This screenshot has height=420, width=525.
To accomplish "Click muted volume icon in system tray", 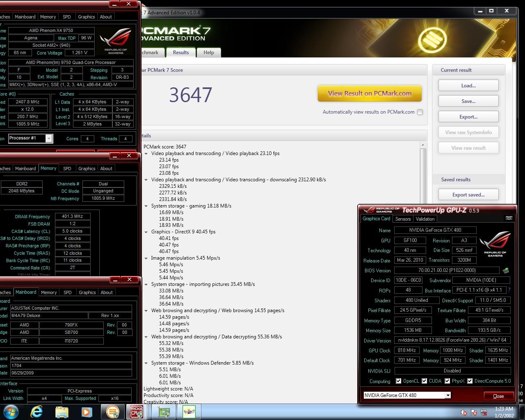I will [464, 412].
